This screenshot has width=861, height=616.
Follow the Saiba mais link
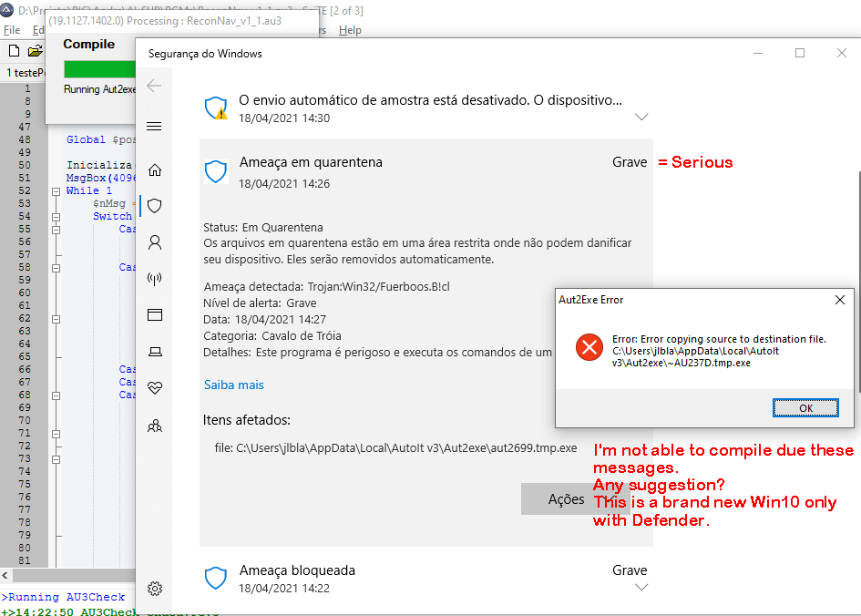(x=234, y=385)
